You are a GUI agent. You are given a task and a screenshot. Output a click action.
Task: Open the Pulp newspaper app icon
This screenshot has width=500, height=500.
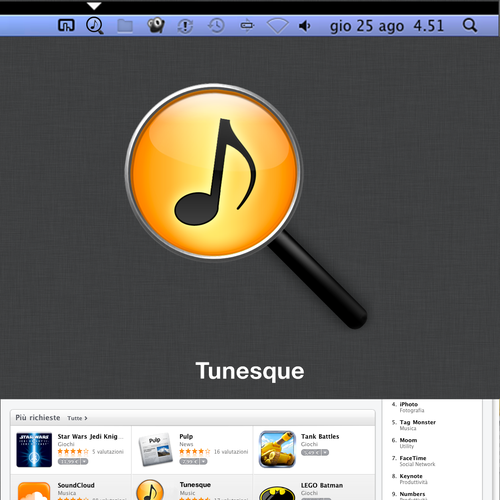click(x=156, y=449)
